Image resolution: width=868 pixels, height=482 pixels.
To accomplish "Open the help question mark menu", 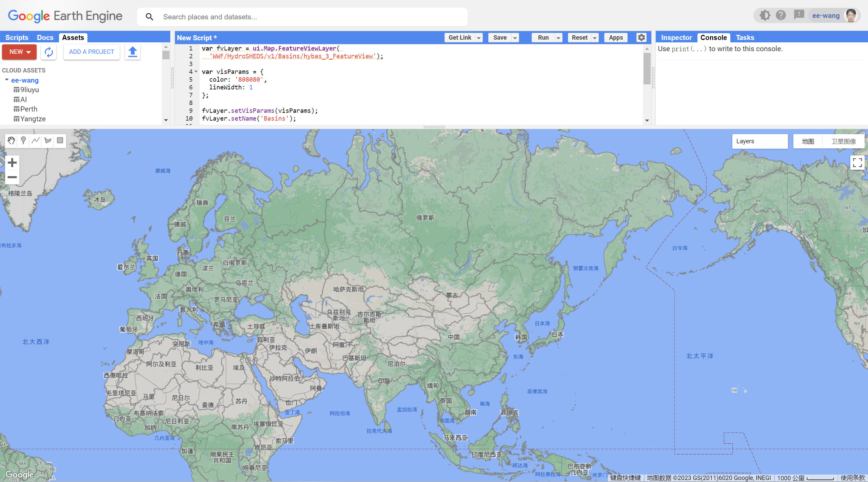I will (781, 16).
